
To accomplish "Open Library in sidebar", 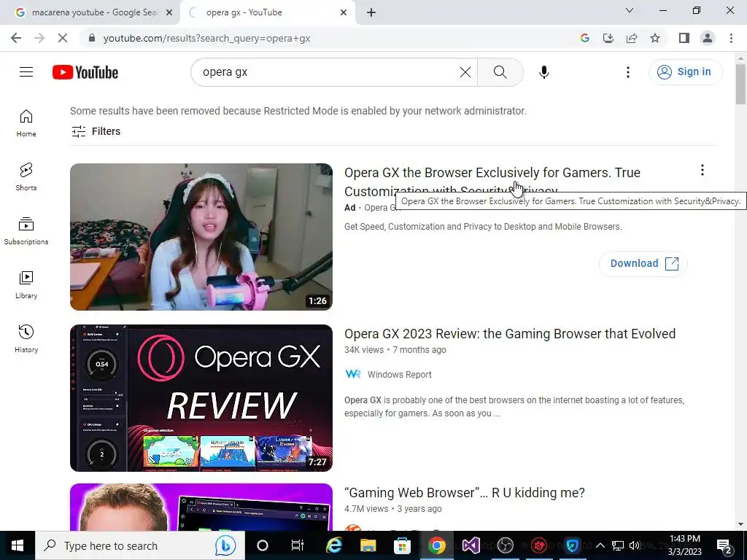I will [26, 285].
